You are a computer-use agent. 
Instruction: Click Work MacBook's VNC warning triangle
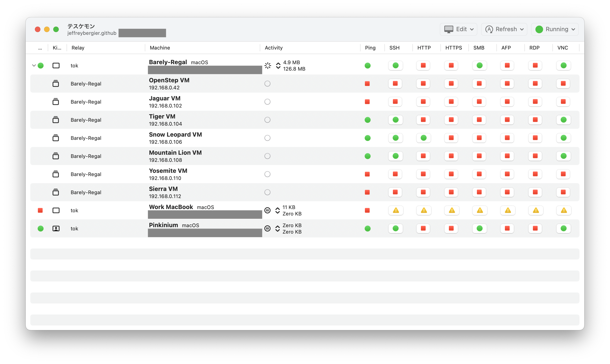tap(564, 210)
